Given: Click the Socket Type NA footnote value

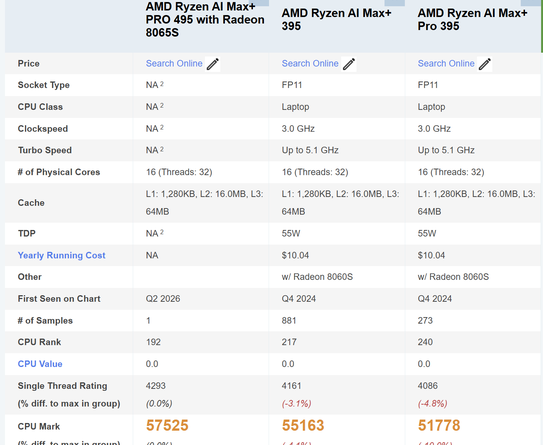Looking at the screenshot, I should [154, 85].
